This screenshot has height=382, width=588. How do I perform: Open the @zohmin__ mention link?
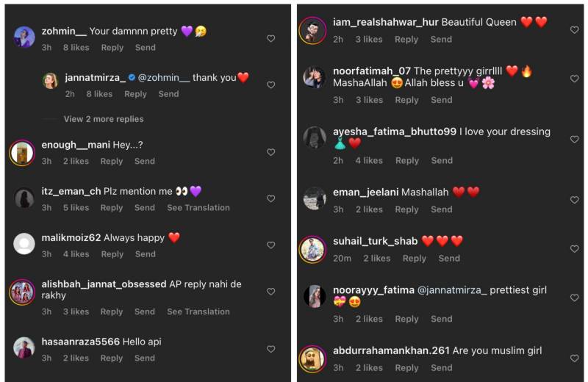164,78
